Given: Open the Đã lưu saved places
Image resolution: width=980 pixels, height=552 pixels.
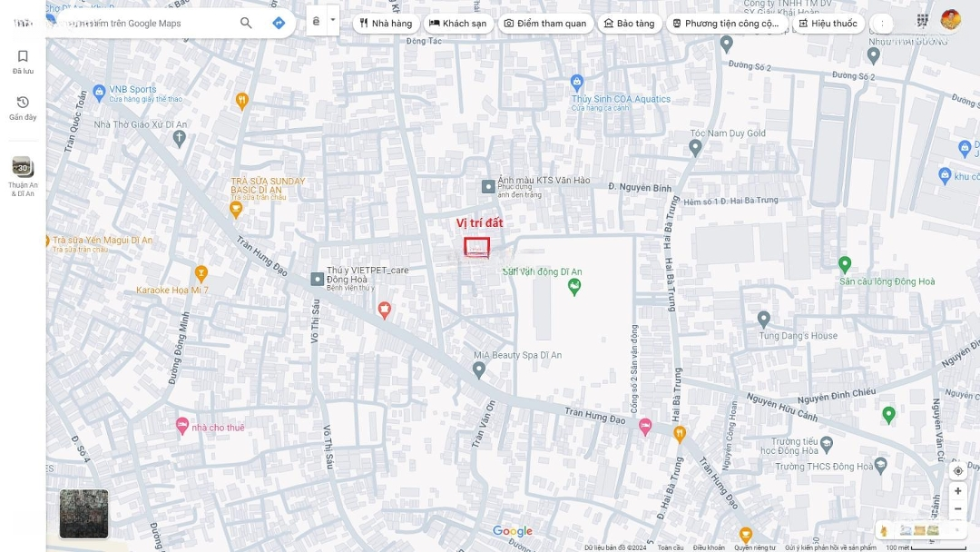Looking at the screenshot, I should [x=23, y=62].
